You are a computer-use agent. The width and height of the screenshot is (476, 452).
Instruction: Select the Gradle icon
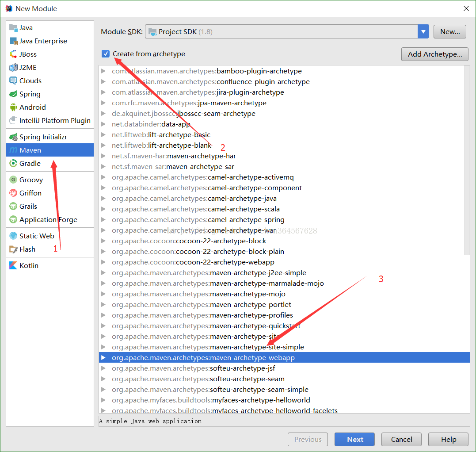13,164
